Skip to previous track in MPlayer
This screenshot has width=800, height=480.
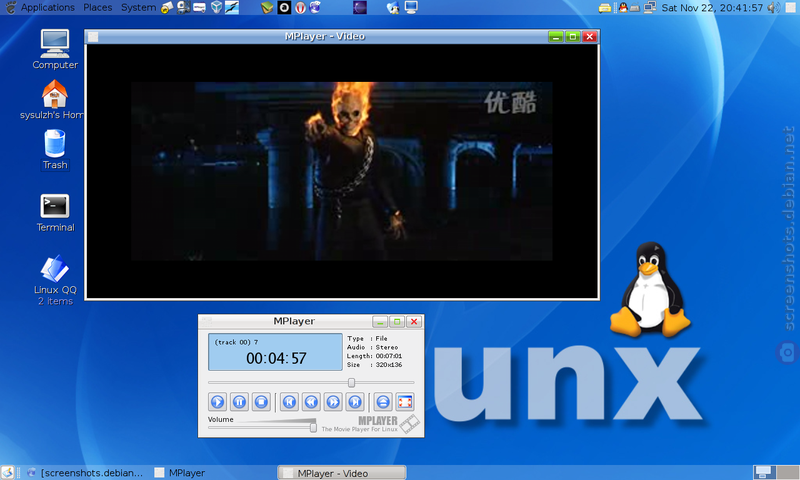289,402
